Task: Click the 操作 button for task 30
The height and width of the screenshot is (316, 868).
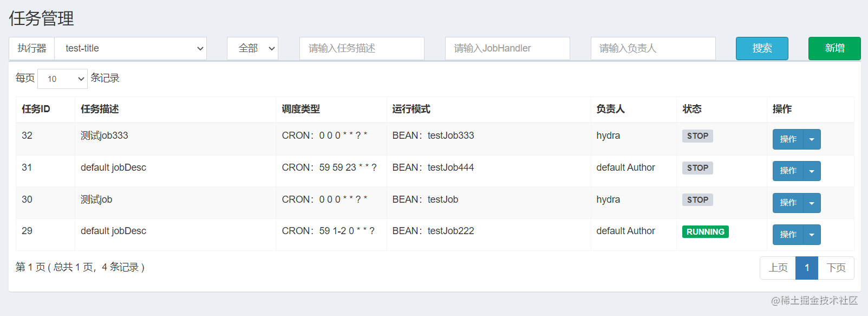Action: [788, 203]
